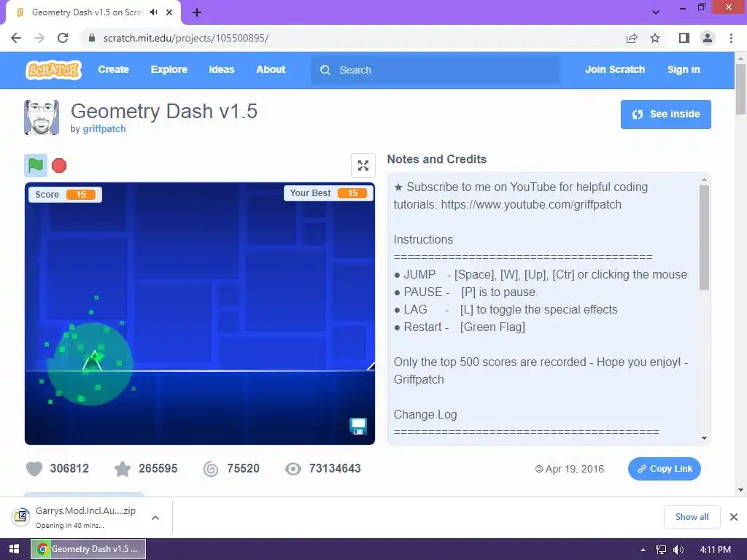The width and height of the screenshot is (747, 560).
Task: Open the Chrome three-dot menu
Action: 731,38
